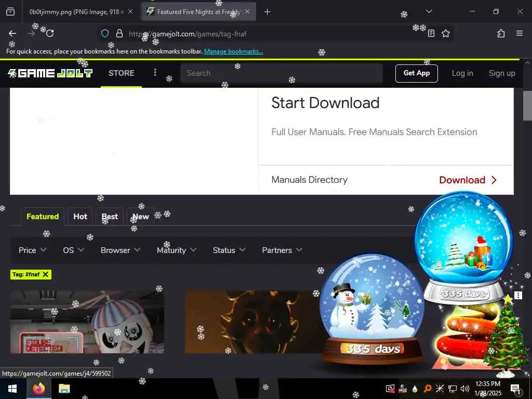
Task: Go to Game Jolt home via logo
Action: point(50,73)
